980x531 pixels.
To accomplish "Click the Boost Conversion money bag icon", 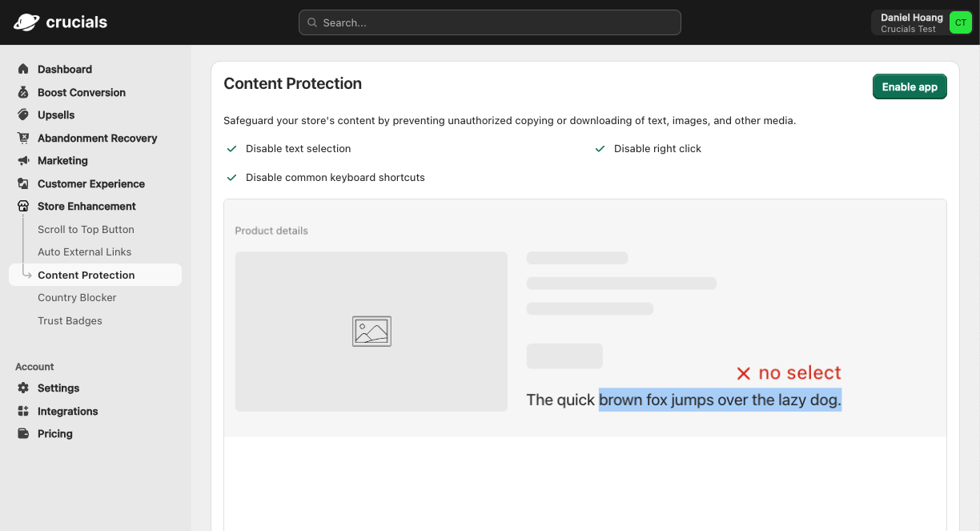I will 23,92.
